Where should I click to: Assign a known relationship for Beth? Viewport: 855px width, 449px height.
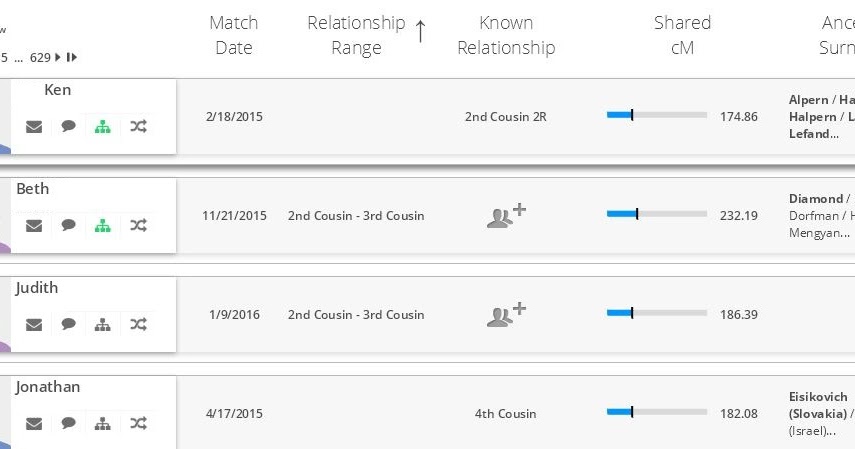point(506,215)
